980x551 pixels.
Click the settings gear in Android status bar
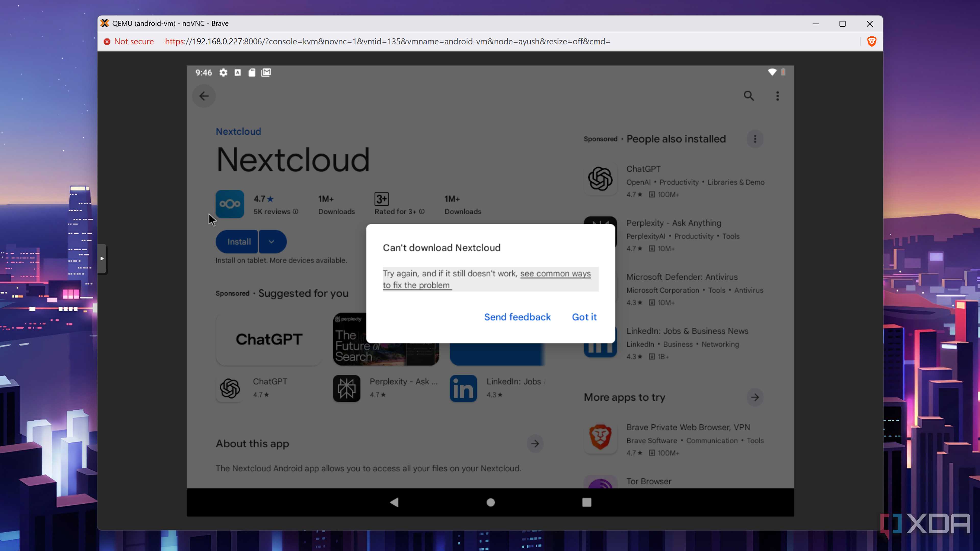pos(223,73)
